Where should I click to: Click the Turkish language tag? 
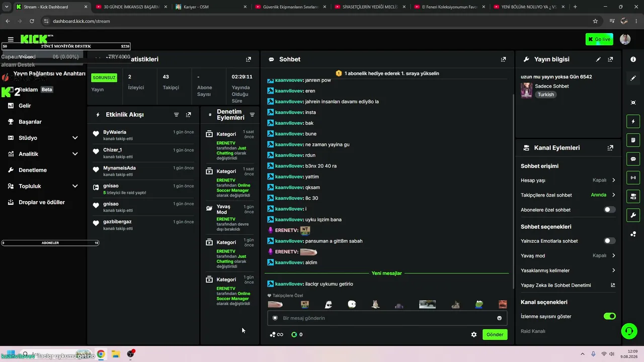(x=545, y=95)
